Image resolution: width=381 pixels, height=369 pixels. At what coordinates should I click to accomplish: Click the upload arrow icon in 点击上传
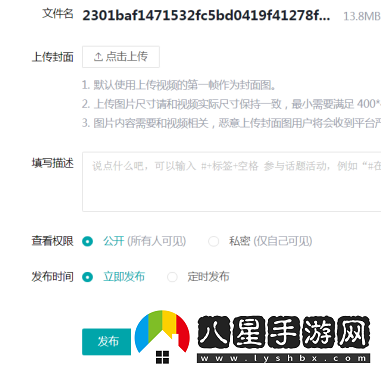click(x=98, y=57)
